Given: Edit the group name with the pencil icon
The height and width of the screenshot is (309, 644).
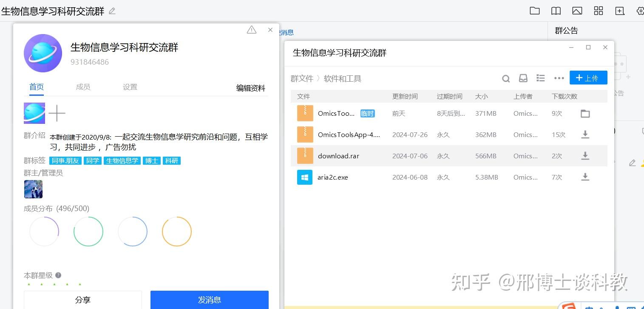Looking at the screenshot, I should click(112, 11).
